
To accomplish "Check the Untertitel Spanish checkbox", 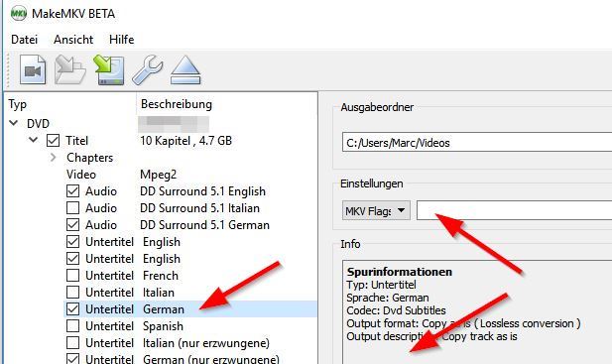I will tap(73, 325).
